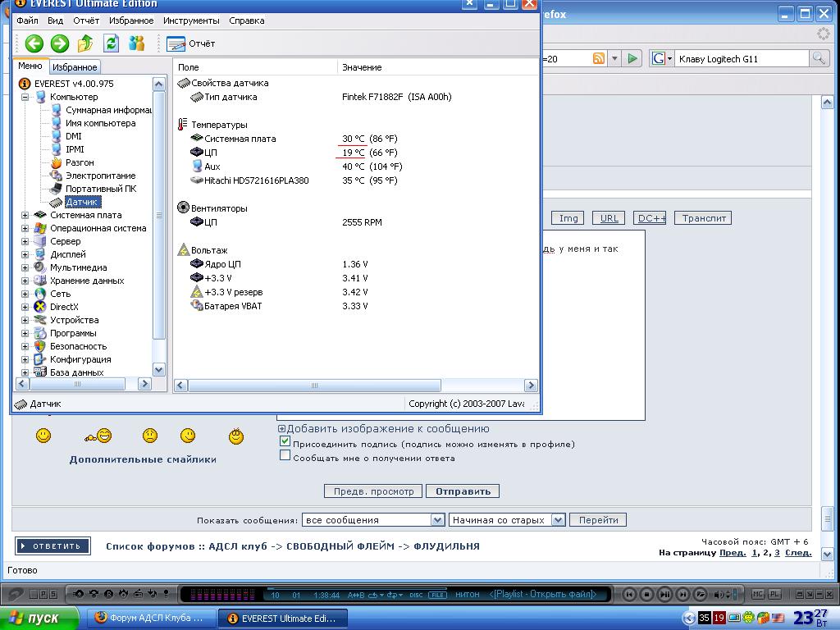Click the Перейти button
Image resolution: width=840 pixels, height=630 pixels.
tap(598, 519)
